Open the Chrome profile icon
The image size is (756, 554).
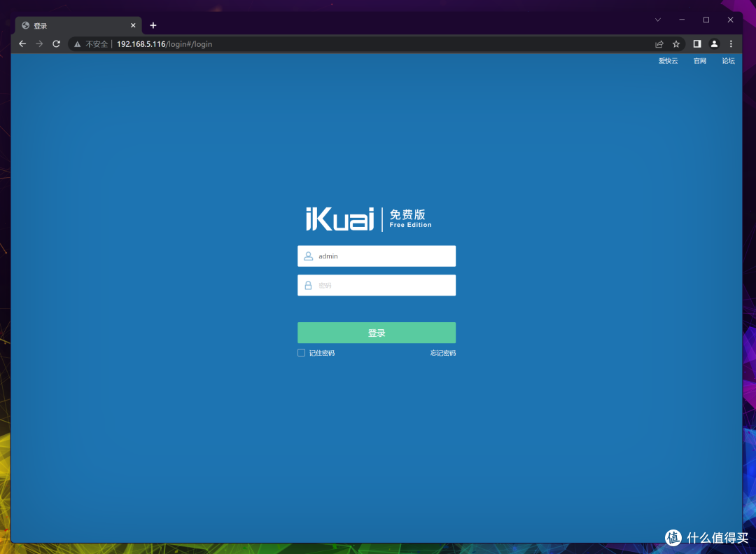click(714, 43)
